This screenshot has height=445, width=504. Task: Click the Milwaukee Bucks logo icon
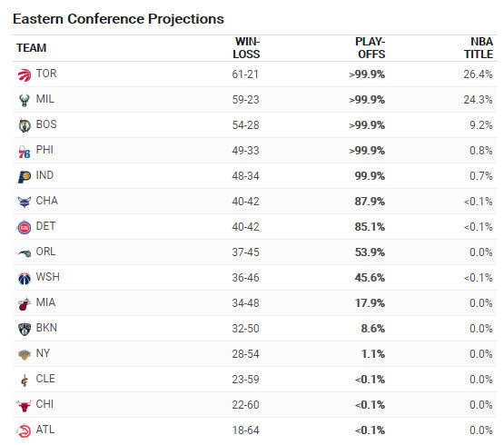tap(25, 100)
